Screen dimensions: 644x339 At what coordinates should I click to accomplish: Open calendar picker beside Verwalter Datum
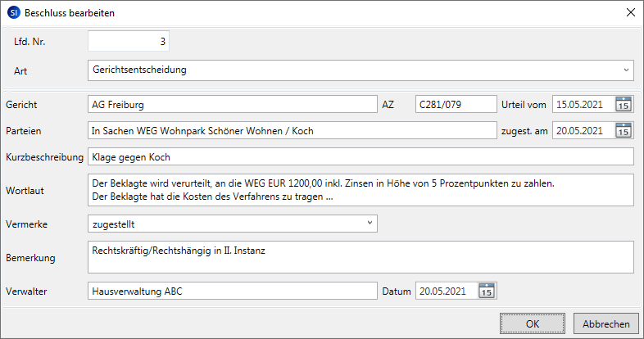click(487, 291)
